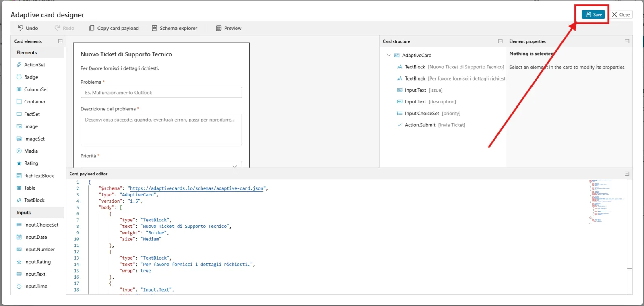Choose the Rating star icon
The width and height of the screenshot is (644, 306).
click(19, 163)
